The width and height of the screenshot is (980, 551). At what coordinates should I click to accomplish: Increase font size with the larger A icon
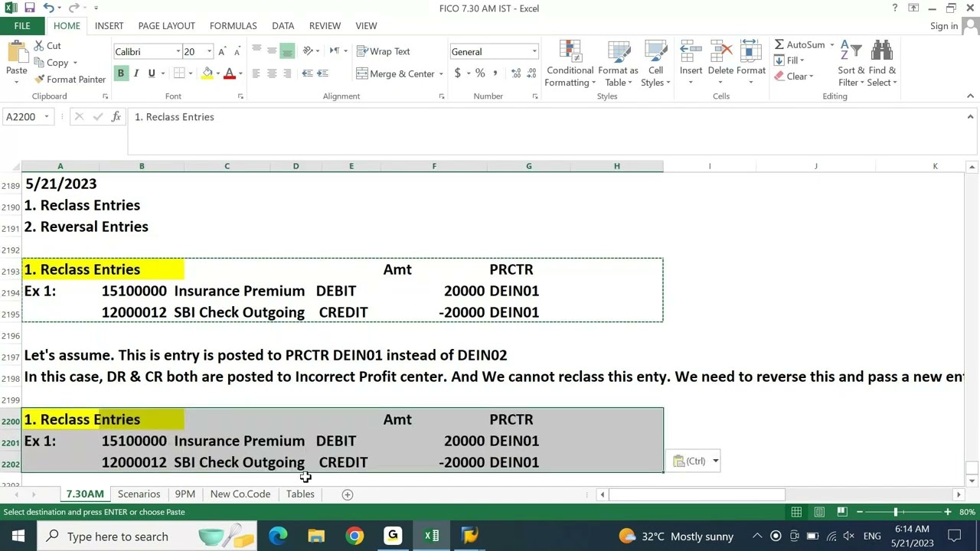221,51
